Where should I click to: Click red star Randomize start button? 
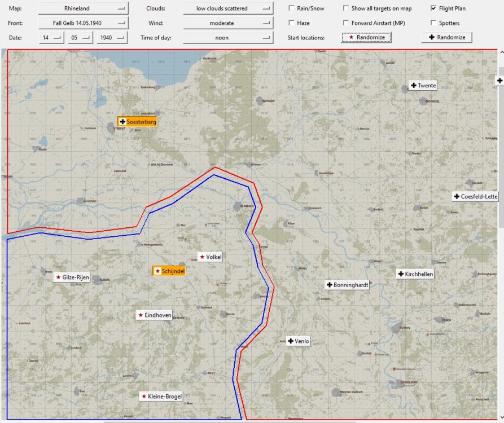(x=366, y=37)
